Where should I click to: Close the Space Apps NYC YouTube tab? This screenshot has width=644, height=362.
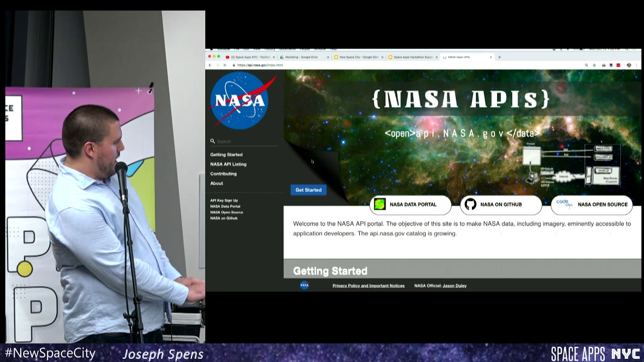click(x=274, y=57)
